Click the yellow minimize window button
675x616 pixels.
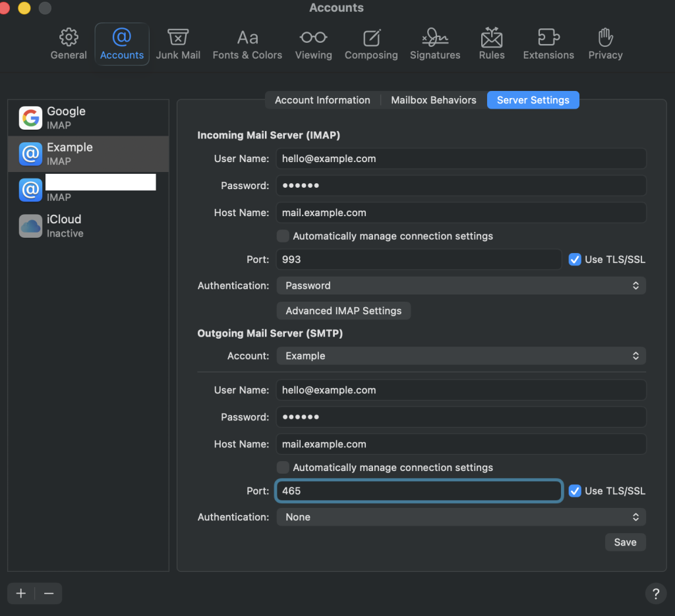click(24, 8)
